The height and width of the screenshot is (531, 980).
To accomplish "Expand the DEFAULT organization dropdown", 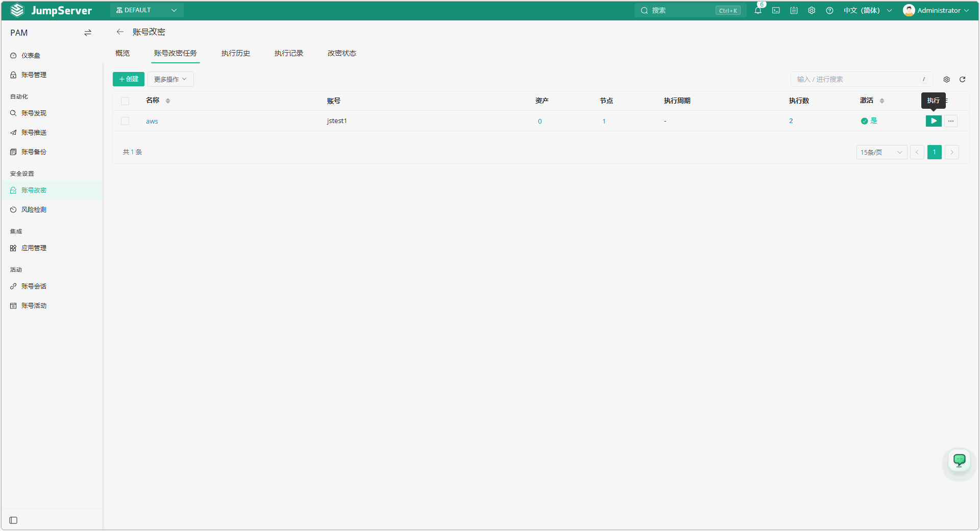I will 146,10.
